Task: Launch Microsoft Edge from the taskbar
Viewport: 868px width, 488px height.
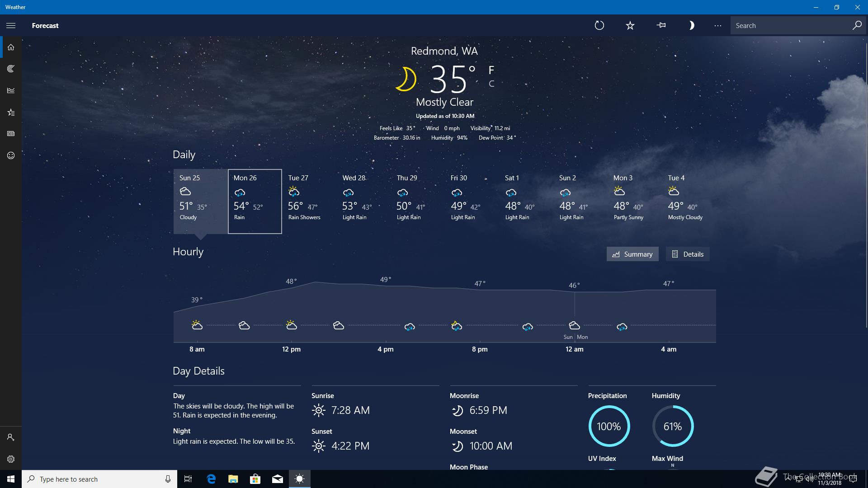Action: [x=211, y=479]
